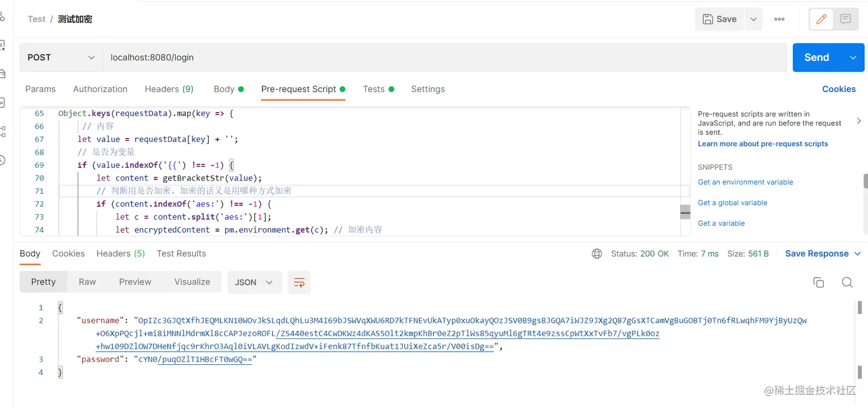
Task: Switch response view to Preview
Action: pyautogui.click(x=135, y=282)
